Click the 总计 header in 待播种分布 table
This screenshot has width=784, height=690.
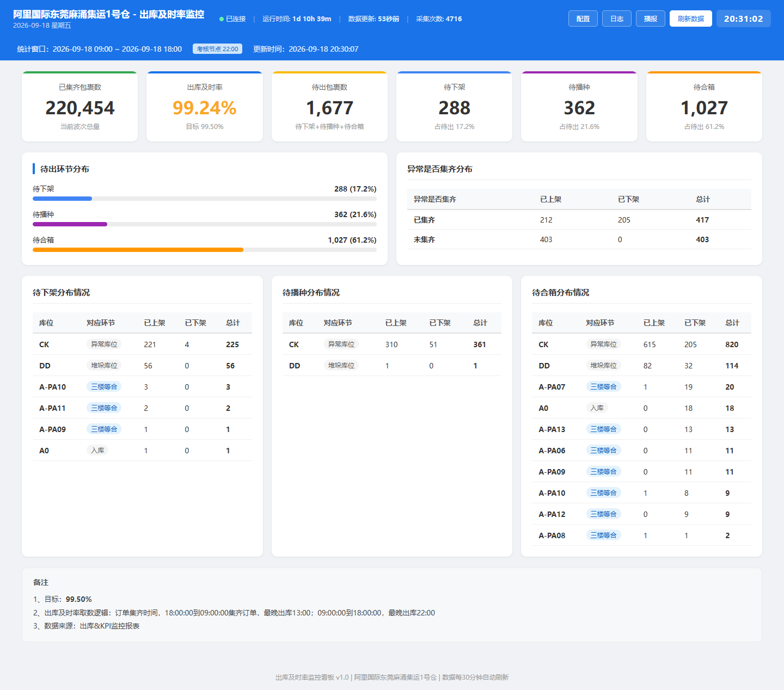pos(480,323)
